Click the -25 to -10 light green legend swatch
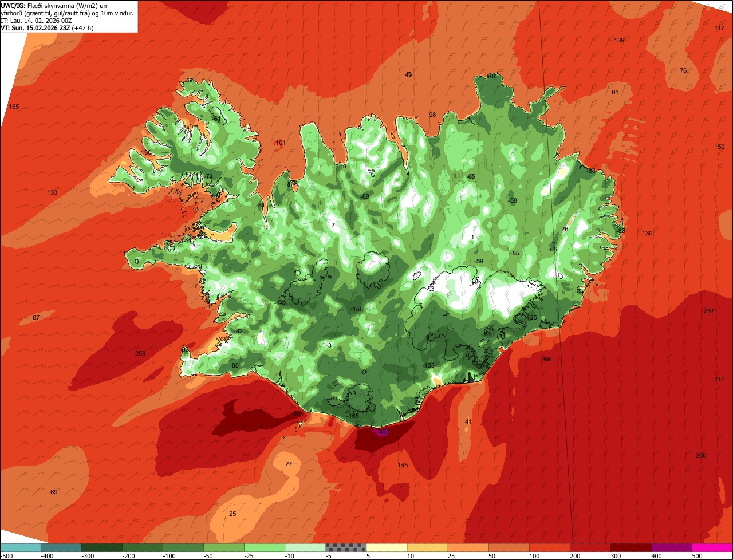The image size is (733, 560). pos(264,547)
